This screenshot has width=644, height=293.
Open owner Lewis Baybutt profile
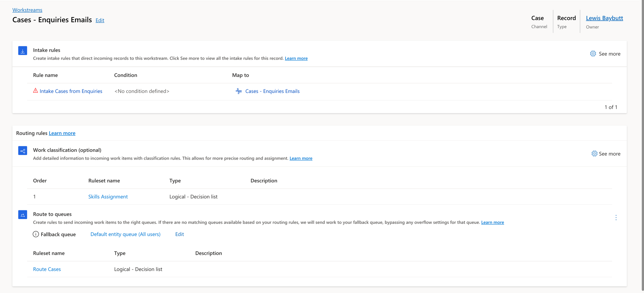pyautogui.click(x=604, y=18)
